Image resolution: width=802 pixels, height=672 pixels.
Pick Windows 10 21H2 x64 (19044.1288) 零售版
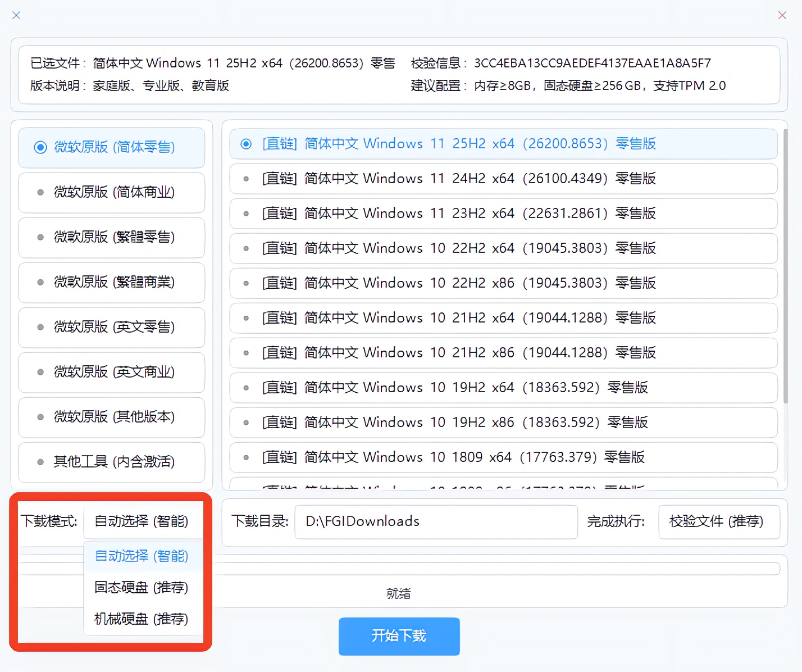[504, 318]
